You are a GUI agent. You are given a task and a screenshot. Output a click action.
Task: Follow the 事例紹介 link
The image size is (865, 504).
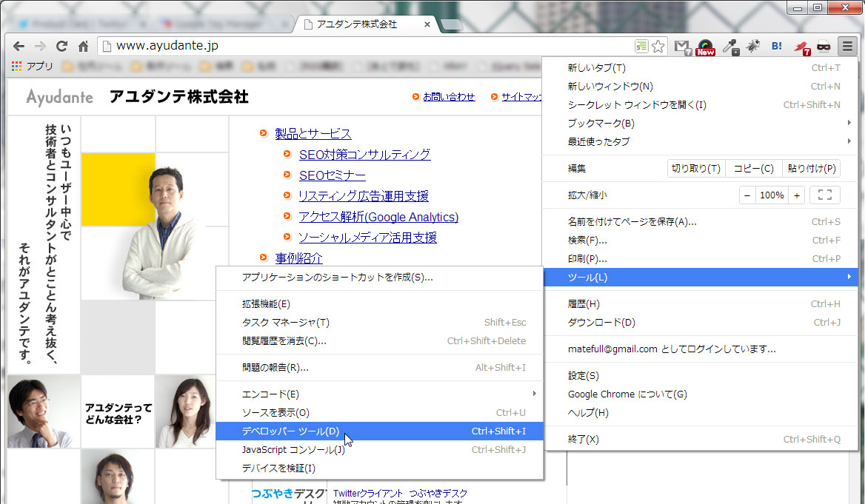click(298, 258)
